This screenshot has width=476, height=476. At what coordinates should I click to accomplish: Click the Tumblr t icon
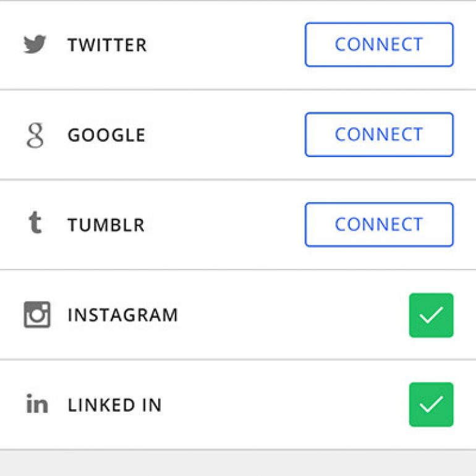click(x=35, y=223)
